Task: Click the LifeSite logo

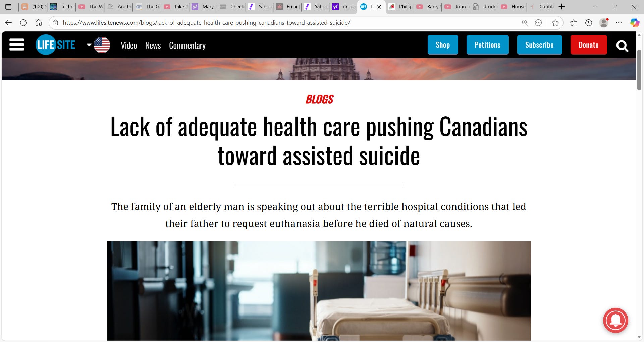Action: click(x=56, y=45)
